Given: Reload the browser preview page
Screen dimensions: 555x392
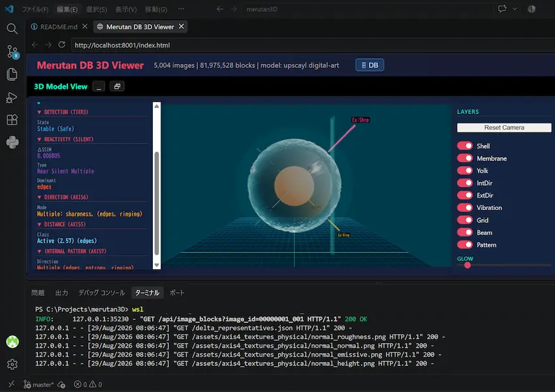Looking at the screenshot, I should (61, 45).
